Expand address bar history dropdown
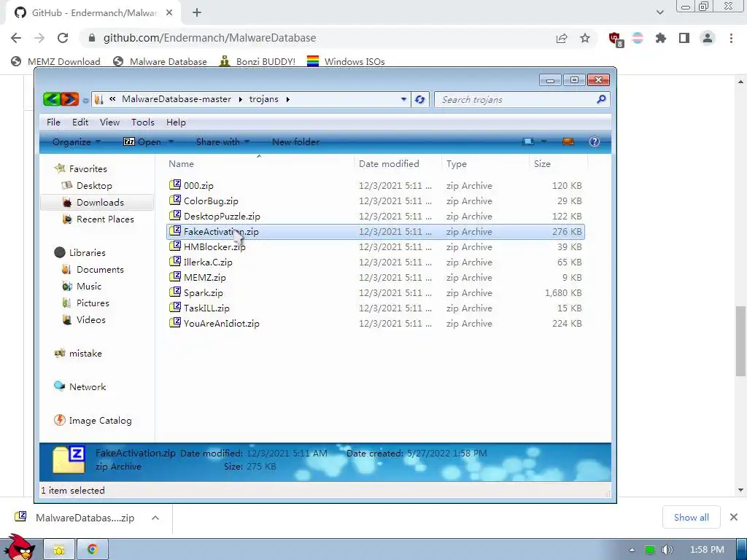The height and width of the screenshot is (560, 747). 403,99
